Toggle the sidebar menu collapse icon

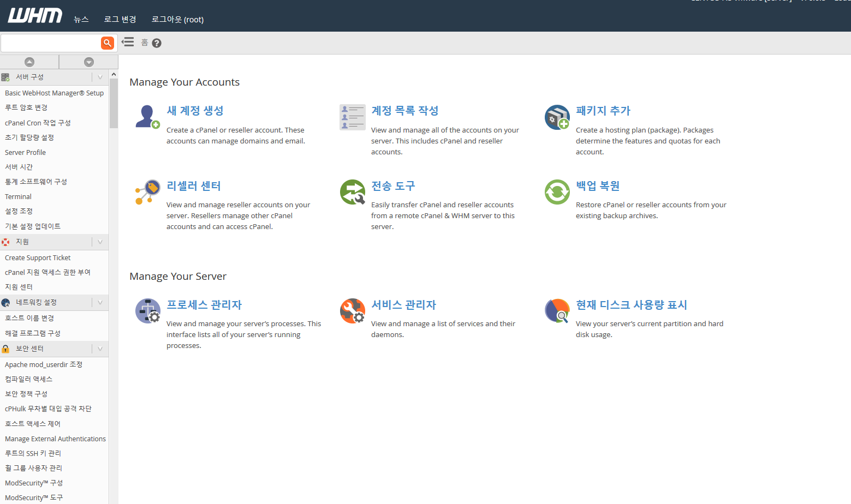click(x=128, y=42)
